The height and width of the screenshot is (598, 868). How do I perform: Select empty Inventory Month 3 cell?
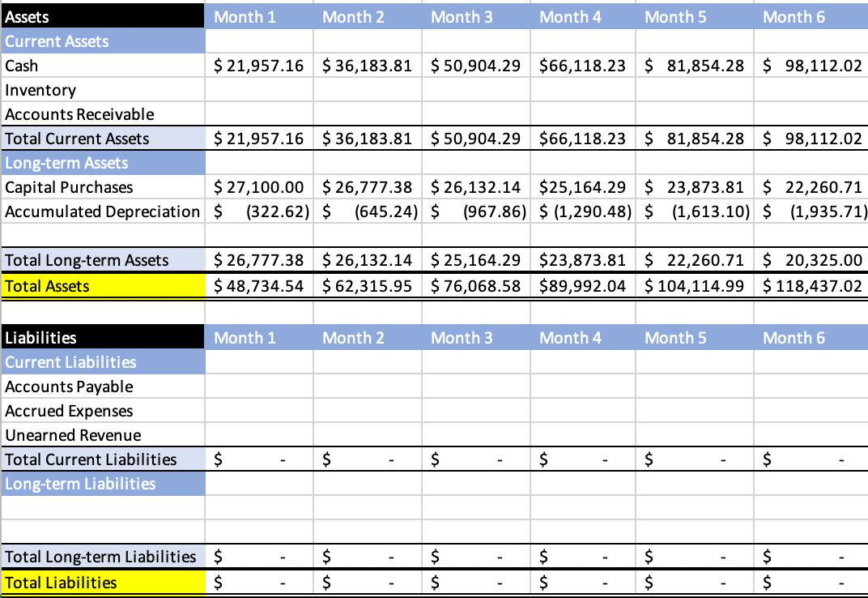pos(476,90)
